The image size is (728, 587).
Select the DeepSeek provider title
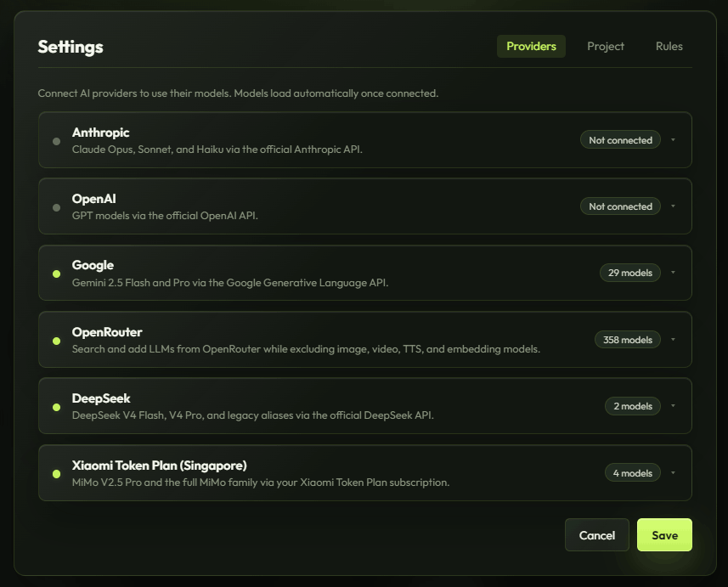pyautogui.click(x=101, y=398)
